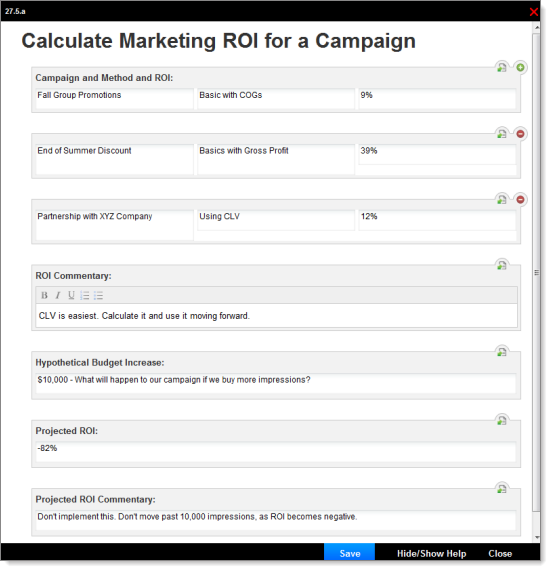The image size is (551, 571).
Task: Edit the Basics with Gross Profit field
Action: [276, 159]
